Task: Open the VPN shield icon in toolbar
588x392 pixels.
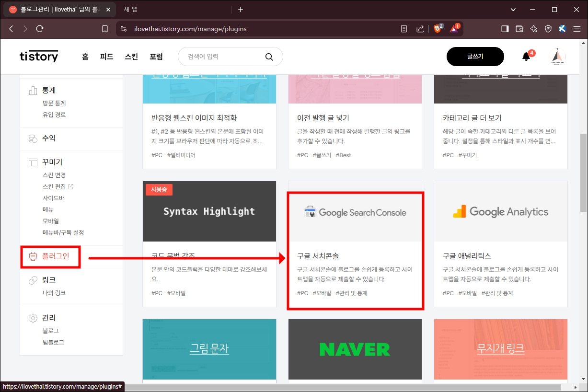Action: point(548,29)
